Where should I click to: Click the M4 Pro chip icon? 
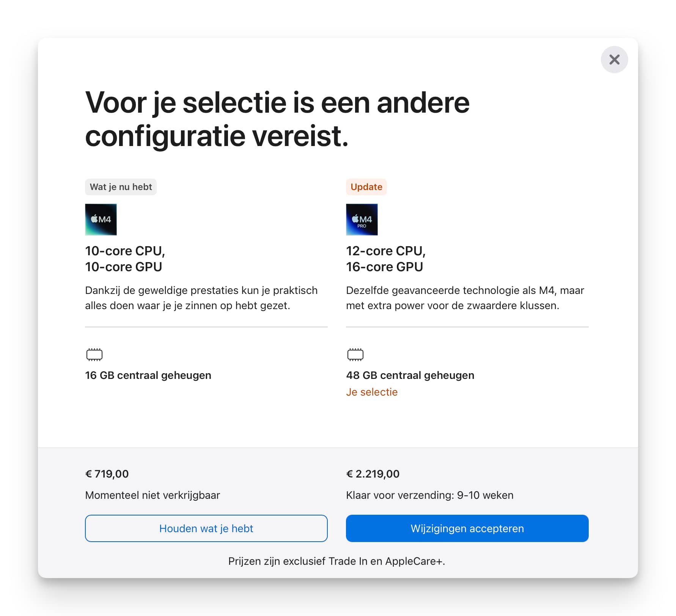(362, 220)
